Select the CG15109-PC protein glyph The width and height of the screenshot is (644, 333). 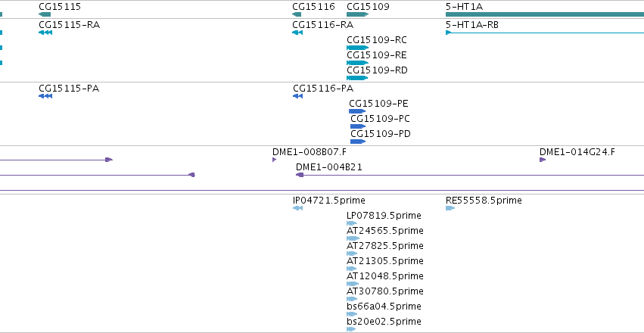358,126
